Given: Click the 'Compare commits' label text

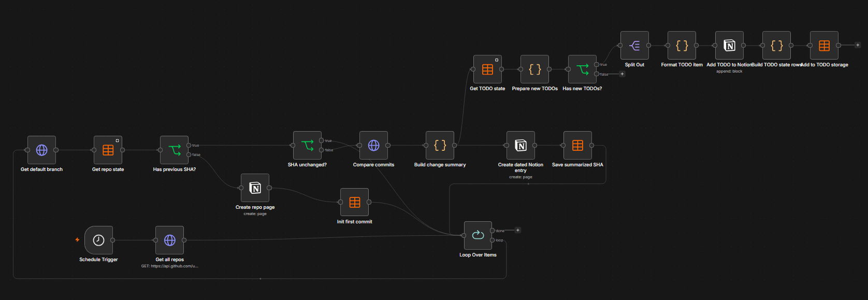Looking at the screenshot, I should (373, 165).
